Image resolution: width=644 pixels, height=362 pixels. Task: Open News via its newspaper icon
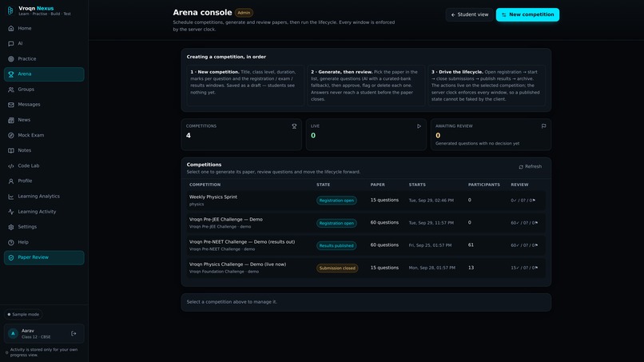click(x=11, y=120)
